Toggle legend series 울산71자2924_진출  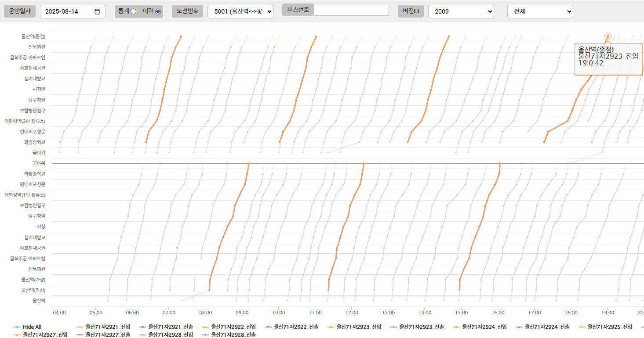tap(542, 327)
